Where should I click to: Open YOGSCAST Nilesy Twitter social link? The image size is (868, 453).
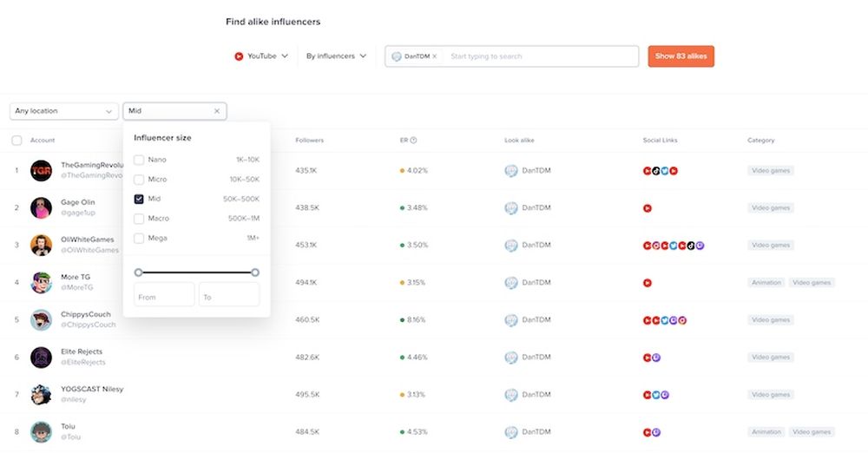[x=656, y=395]
